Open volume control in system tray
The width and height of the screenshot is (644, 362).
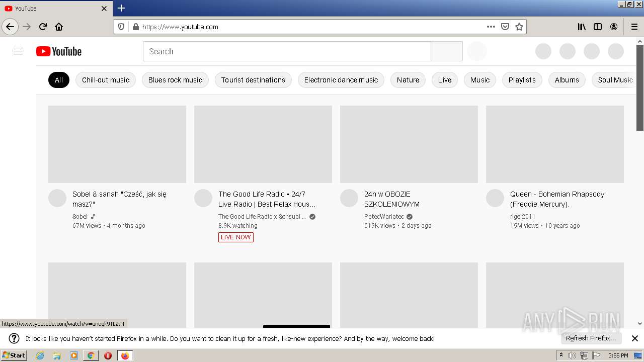572,355
